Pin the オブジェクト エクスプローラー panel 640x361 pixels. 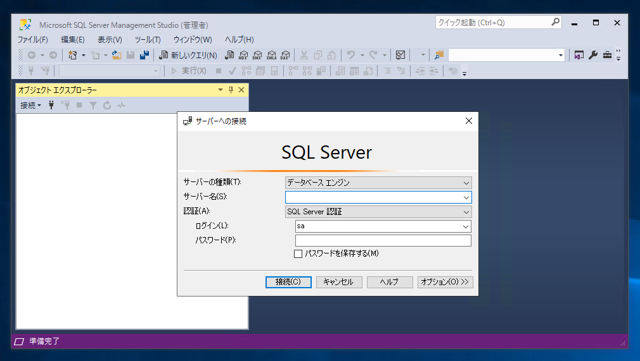click(x=231, y=90)
